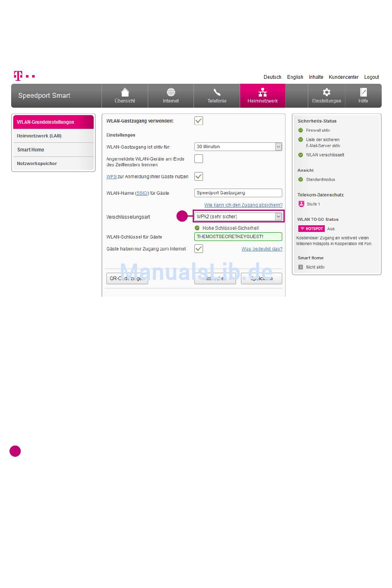Click the WPS help link
Image resolution: width=392 pixels, height=588 pixels.
point(111,177)
